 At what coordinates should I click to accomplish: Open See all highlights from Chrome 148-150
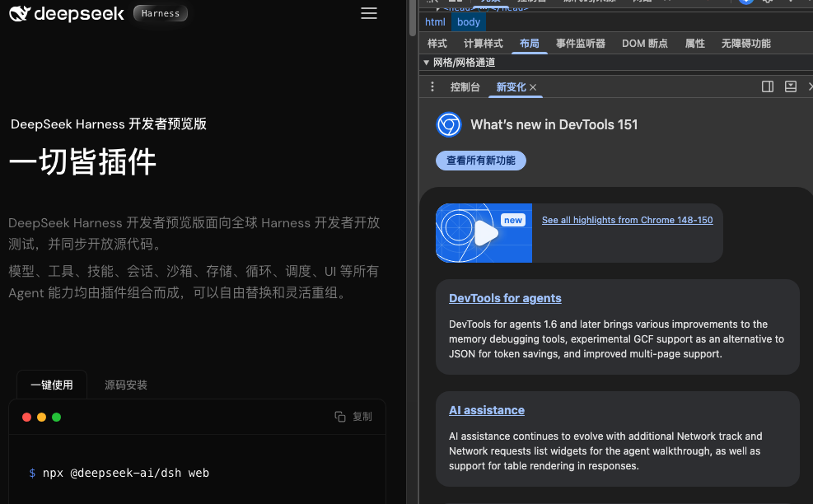click(628, 220)
